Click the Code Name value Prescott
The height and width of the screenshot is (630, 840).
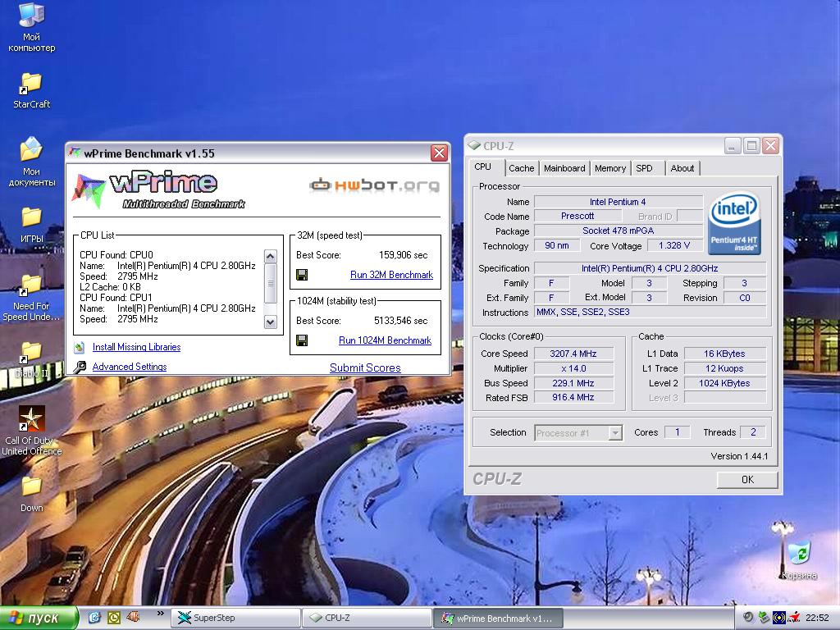tap(577, 216)
